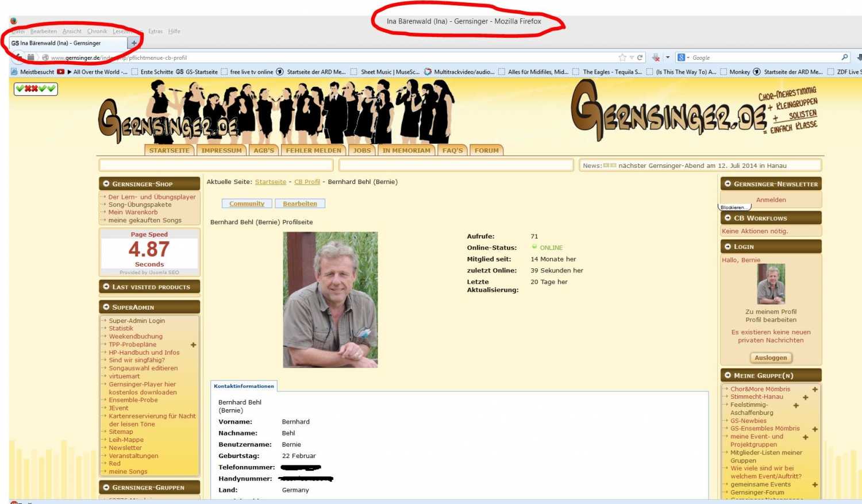862x504 pixels.
Task: Open Gernsinger-Forum group link
Action: pyautogui.click(x=757, y=493)
